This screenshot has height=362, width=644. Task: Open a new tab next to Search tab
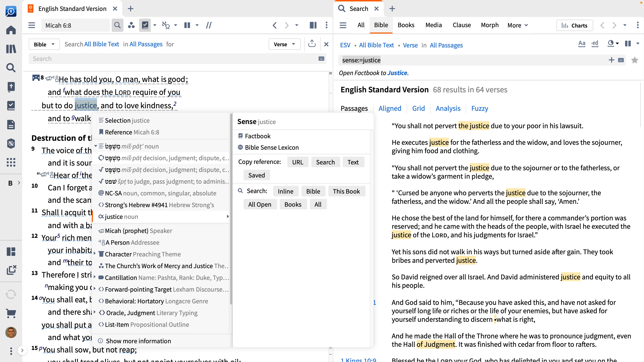tap(392, 9)
